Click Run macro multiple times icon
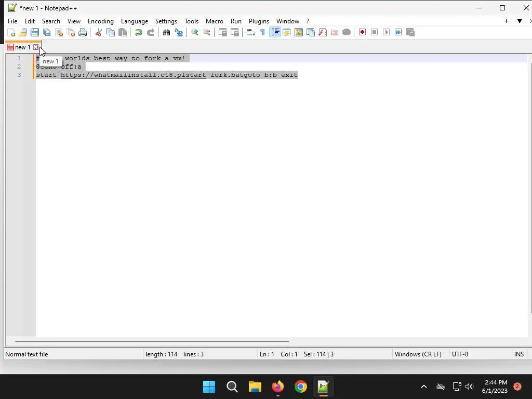This screenshot has height=399, width=532. 398,32
